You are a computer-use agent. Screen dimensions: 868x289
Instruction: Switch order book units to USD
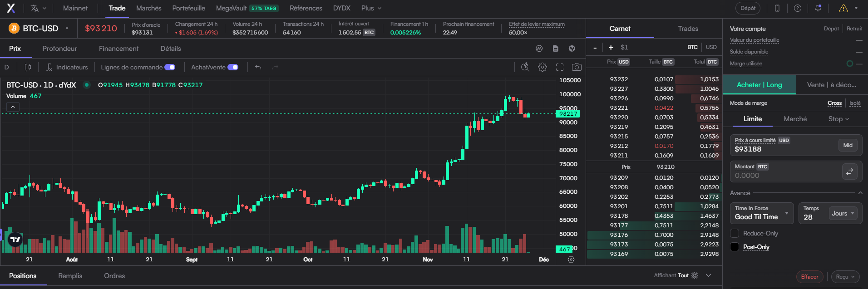[711, 47]
